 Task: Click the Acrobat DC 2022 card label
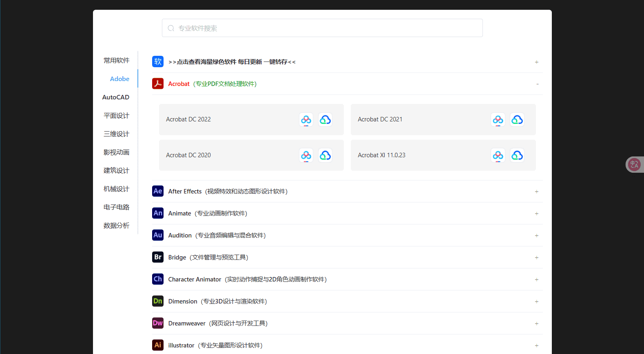188,119
